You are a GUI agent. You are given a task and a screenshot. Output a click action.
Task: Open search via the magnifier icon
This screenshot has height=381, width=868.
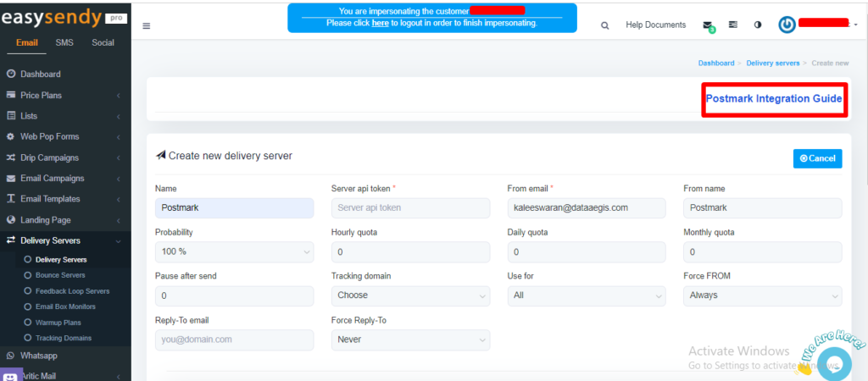click(604, 25)
